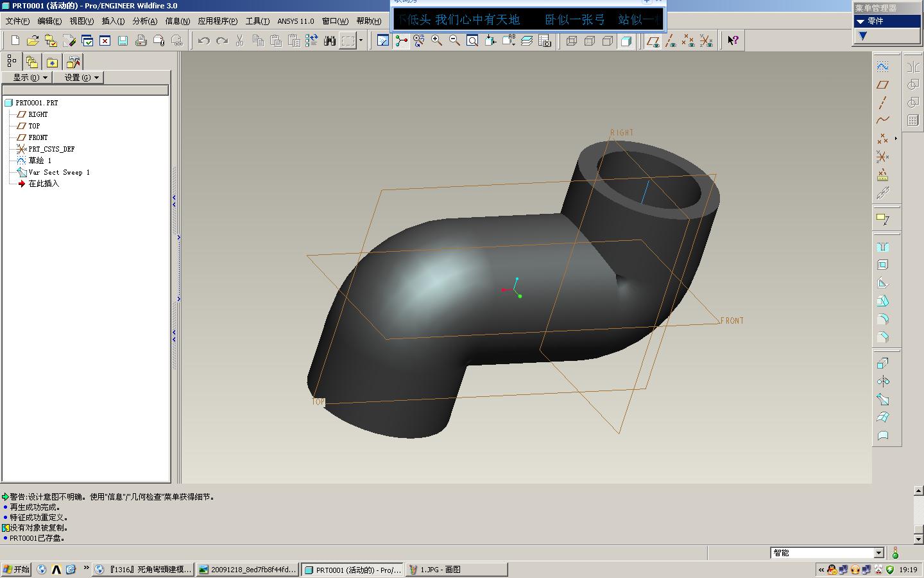Toggle coordinate systems visibility
The width and height of the screenshot is (924, 578).
click(x=706, y=40)
